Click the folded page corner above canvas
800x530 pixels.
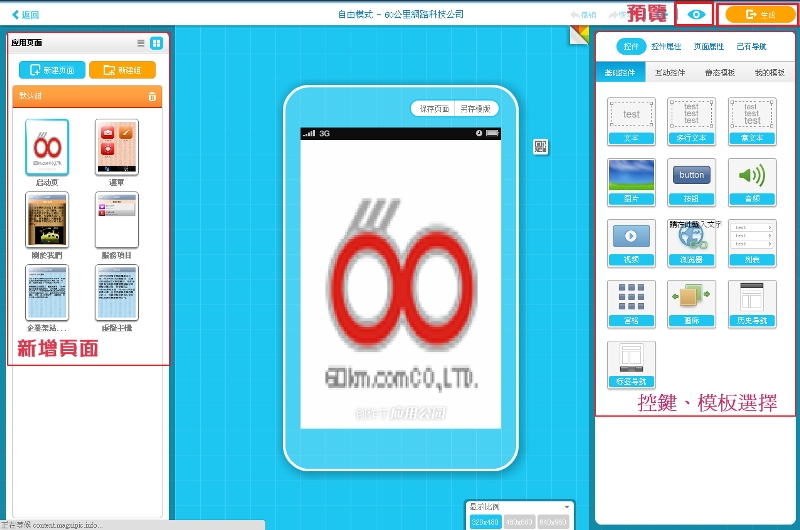click(x=579, y=34)
